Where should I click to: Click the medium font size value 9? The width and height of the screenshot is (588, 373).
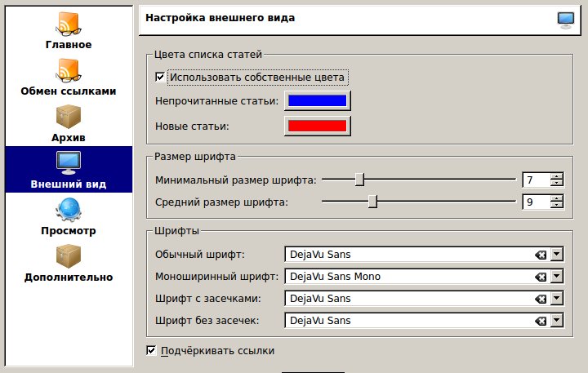(537, 202)
